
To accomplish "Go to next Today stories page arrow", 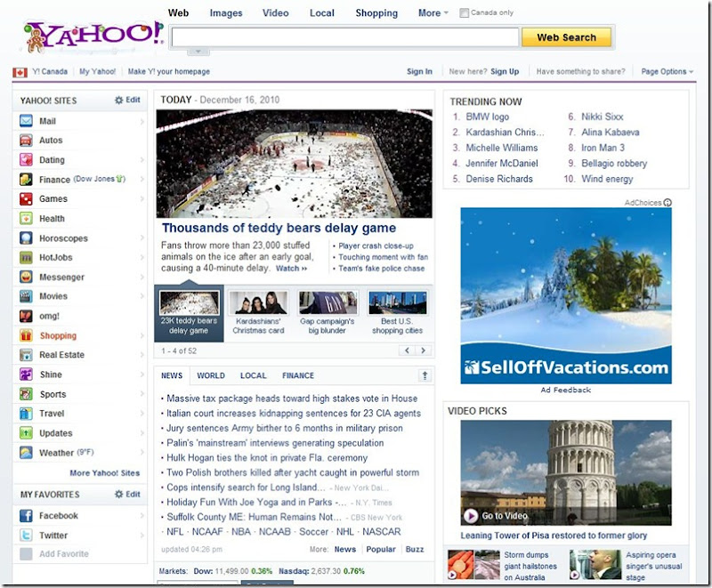I will [424, 350].
